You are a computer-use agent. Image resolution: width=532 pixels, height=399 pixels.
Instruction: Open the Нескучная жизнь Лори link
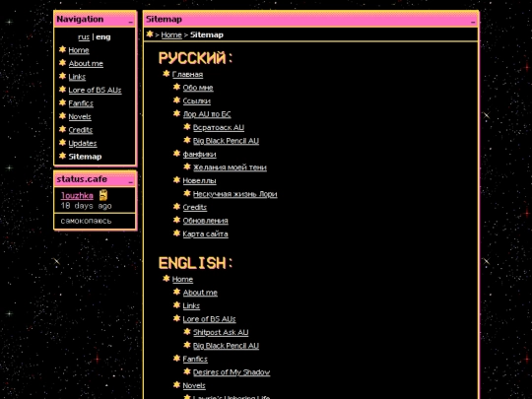pyautogui.click(x=234, y=194)
